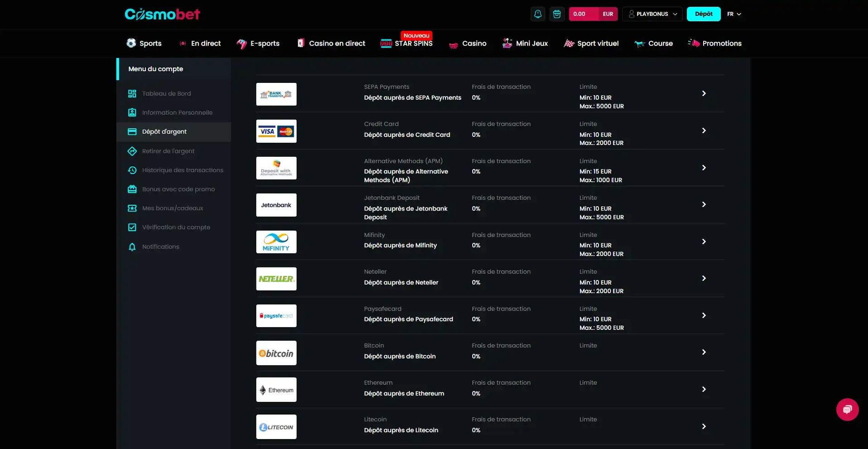The image size is (868, 449).
Task: Expand the Credit Card row arrow
Action: tap(704, 130)
